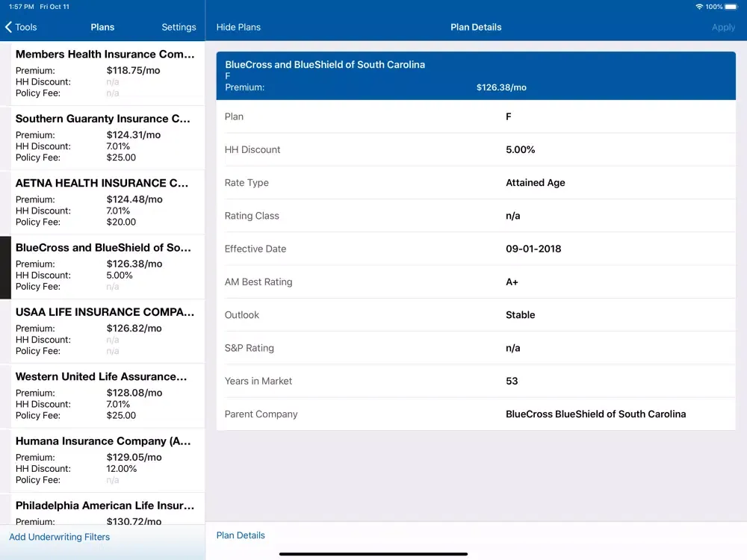
Task: Click the Rating Class detail label
Action: 252,216
